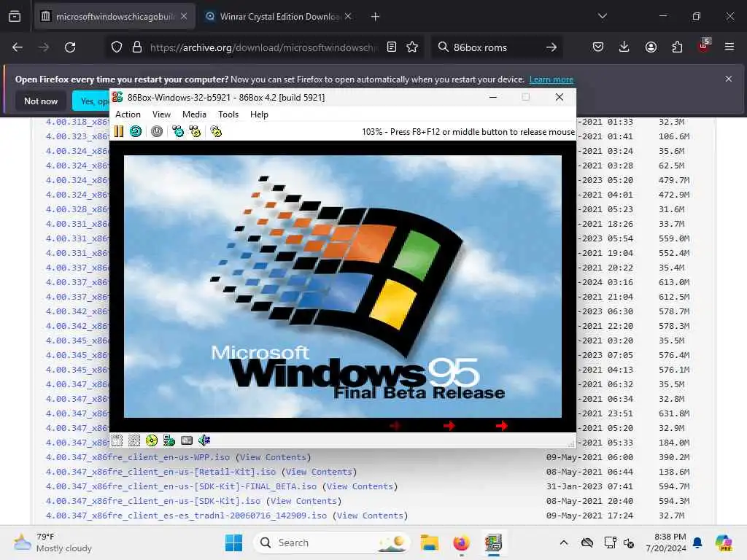Dismiss the Firefox notification bar
This screenshot has height=560, width=747.
tap(729, 79)
